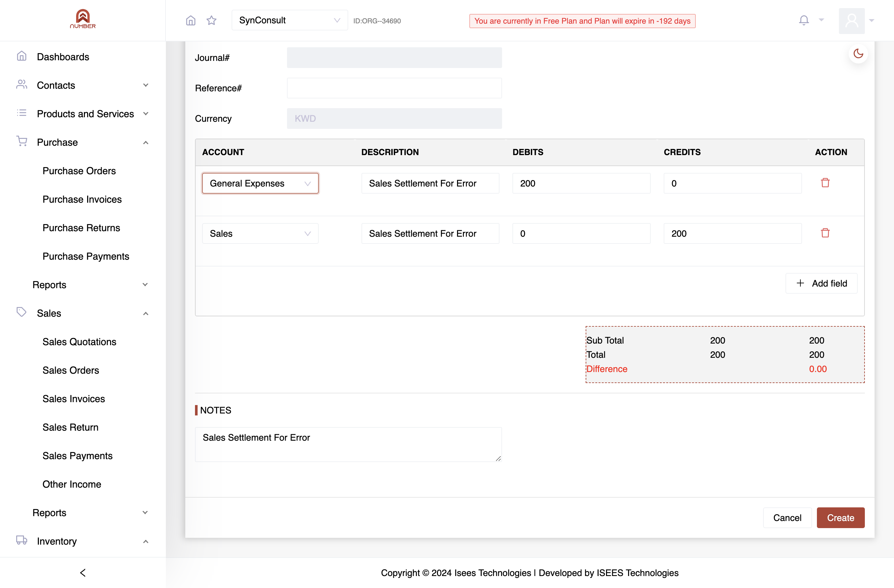Open the notifications bell
The width and height of the screenshot is (894, 588).
804,20
